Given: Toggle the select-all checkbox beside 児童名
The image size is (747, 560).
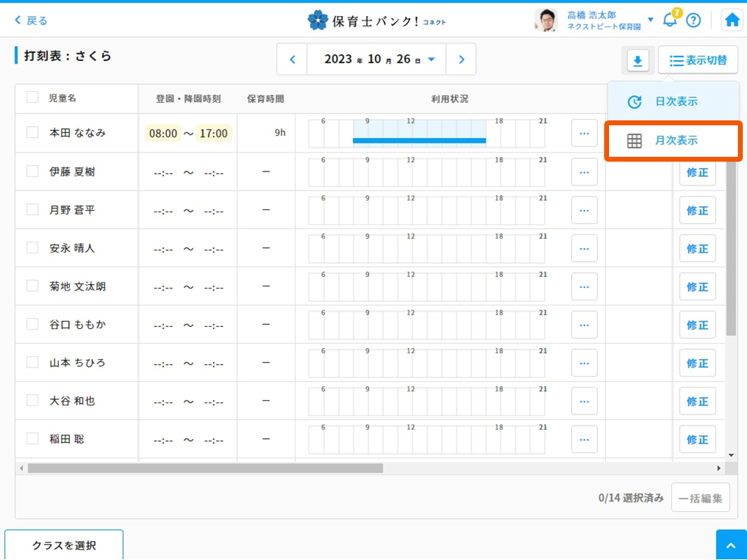Looking at the screenshot, I should pos(32,97).
